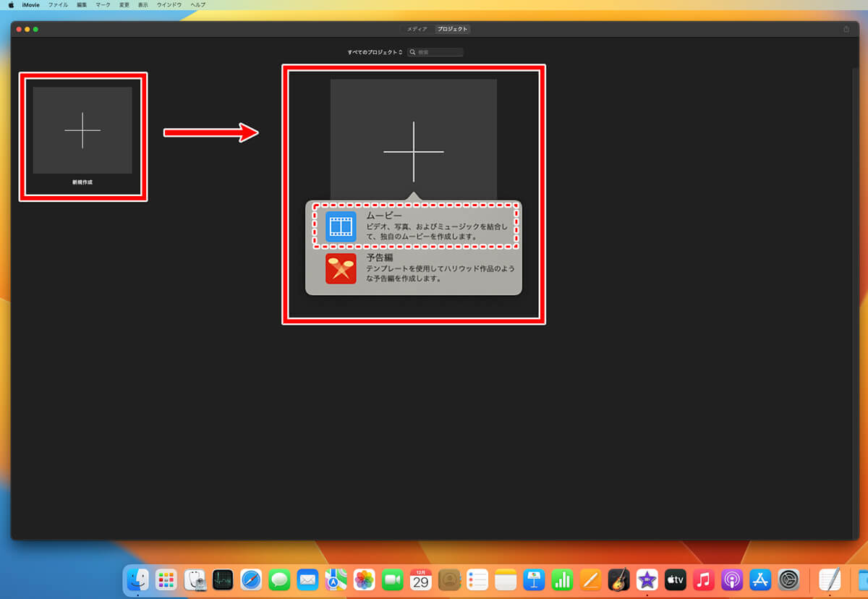Image resolution: width=868 pixels, height=599 pixels.
Task: Open Launchpad from the Dock
Action: point(166,579)
